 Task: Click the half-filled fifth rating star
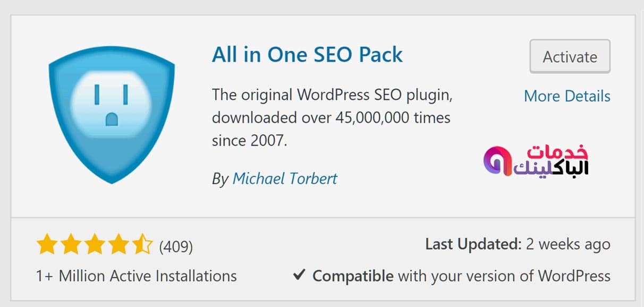142,245
